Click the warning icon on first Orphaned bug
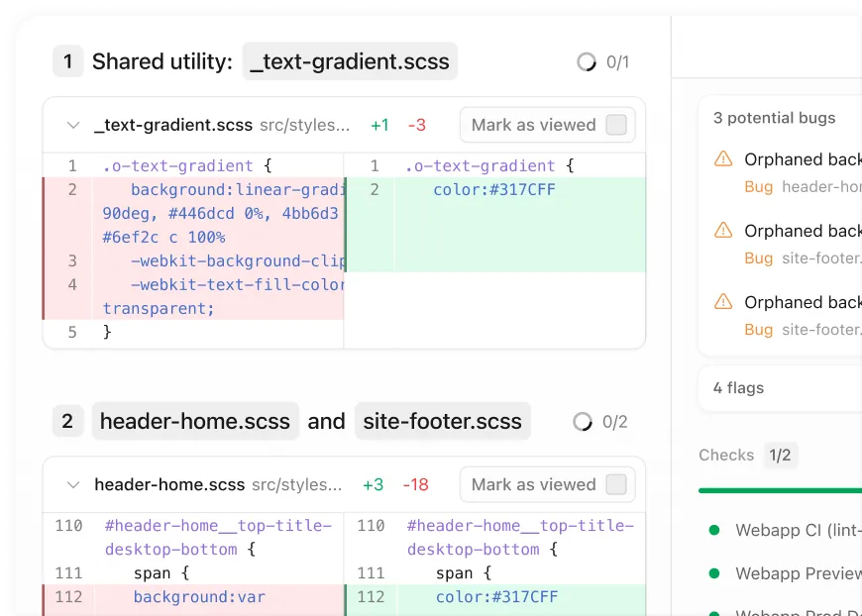The width and height of the screenshot is (862, 616). (721, 159)
